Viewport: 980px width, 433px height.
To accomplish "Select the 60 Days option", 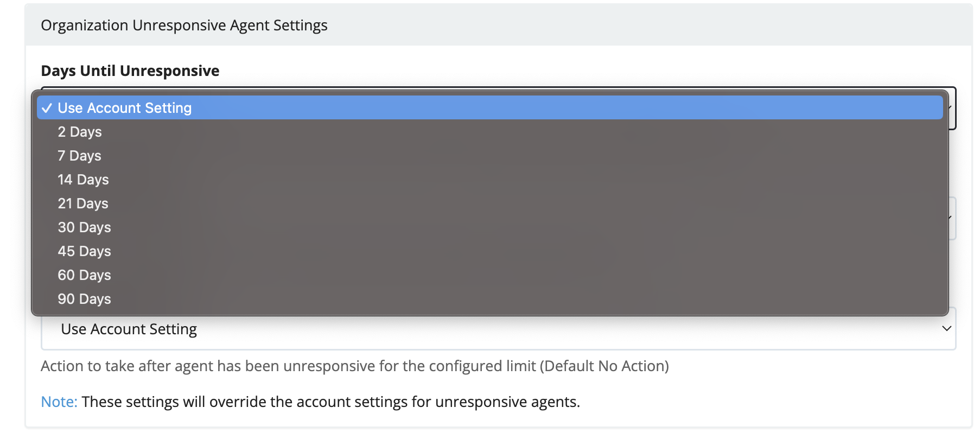I will pyautogui.click(x=489, y=275).
